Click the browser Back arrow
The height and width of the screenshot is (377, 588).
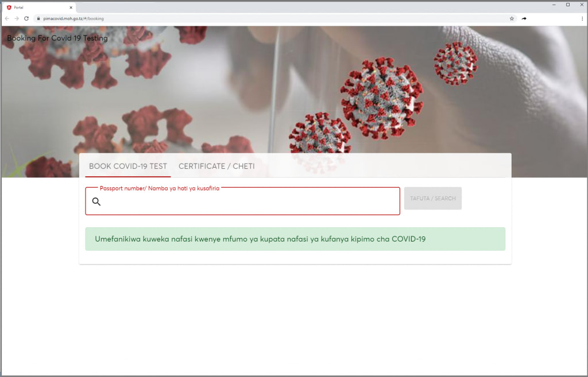(x=7, y=18)
